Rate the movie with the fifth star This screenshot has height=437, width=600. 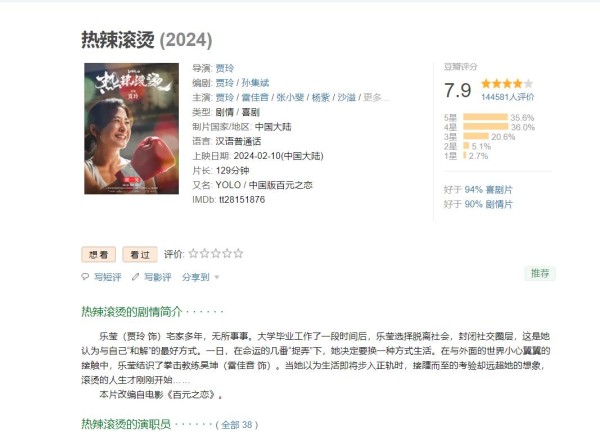click(x=238, y=253)
